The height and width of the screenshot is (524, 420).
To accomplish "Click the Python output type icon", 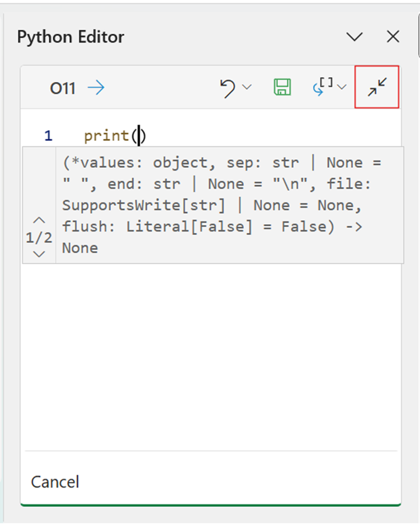I will pos(322,87).
